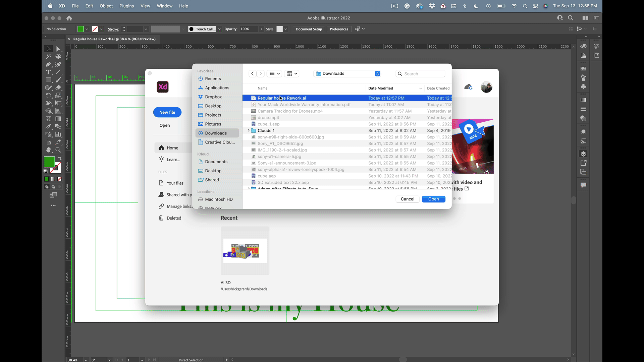This screenshot has width=644, height=362.
Task: Open the icon grouping options dropdown
Action: [x=292, y=73]
